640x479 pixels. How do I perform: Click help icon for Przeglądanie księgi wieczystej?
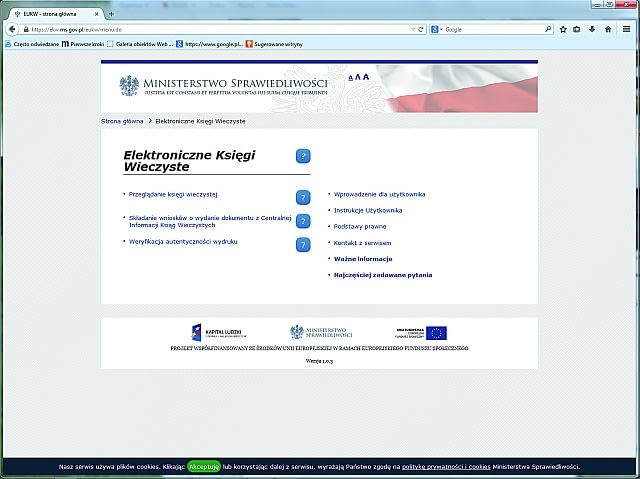[303, 197]
